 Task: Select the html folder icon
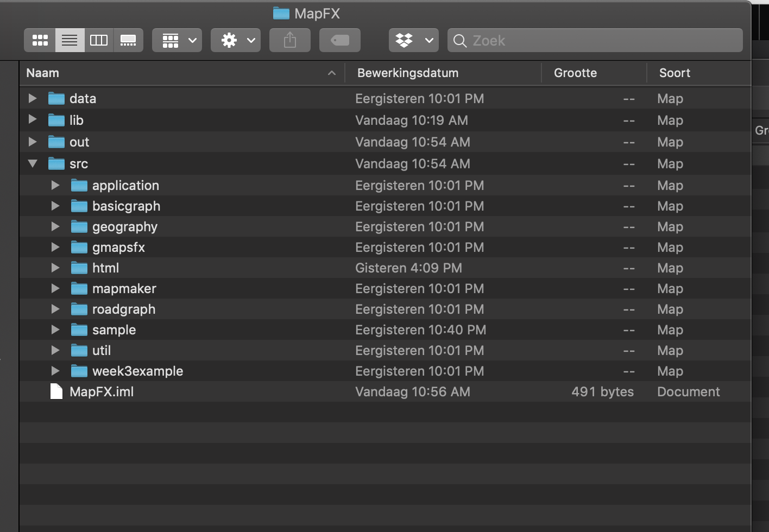pos(79,268)
